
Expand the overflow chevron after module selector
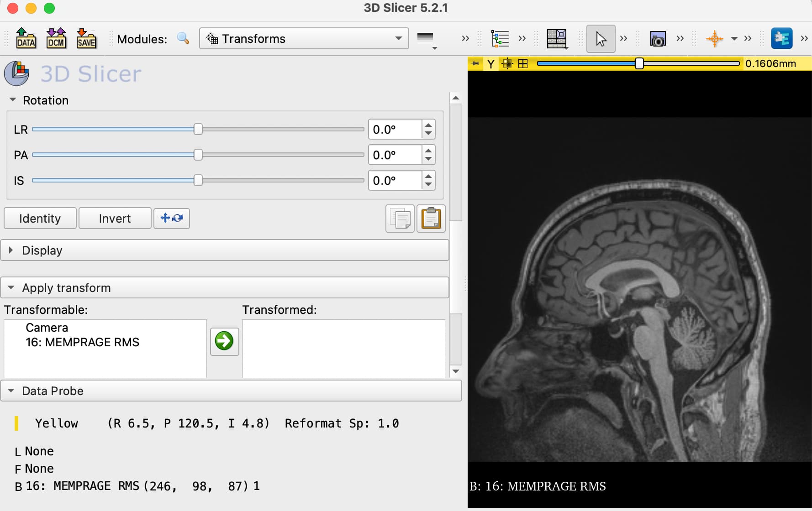465,38
